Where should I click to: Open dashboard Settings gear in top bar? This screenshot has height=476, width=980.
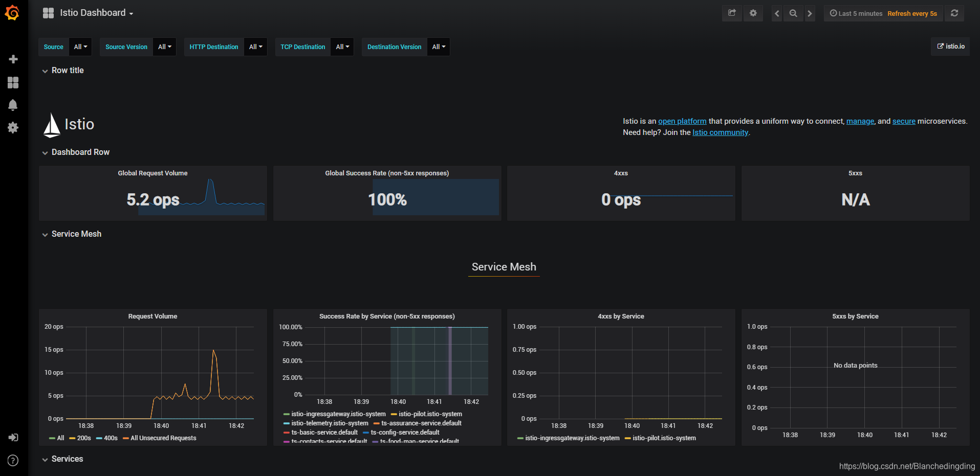[753, 13]
